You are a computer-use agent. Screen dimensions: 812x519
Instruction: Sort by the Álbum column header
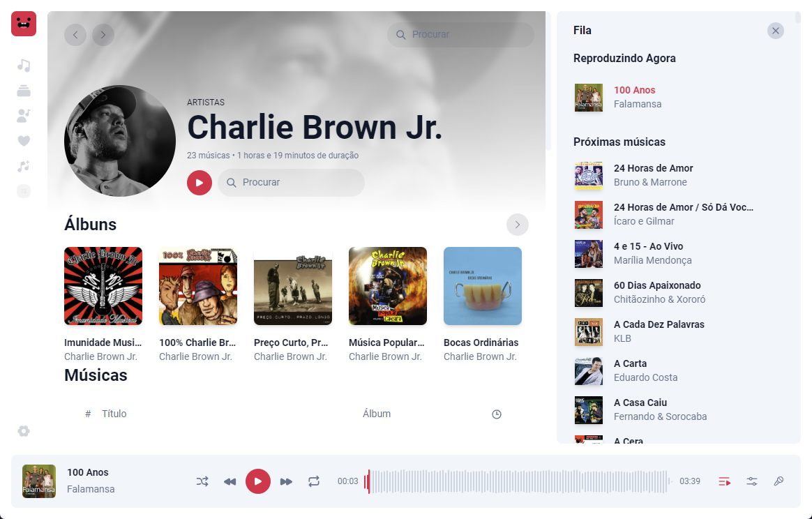pyautogui.click(x=377, y=414)
